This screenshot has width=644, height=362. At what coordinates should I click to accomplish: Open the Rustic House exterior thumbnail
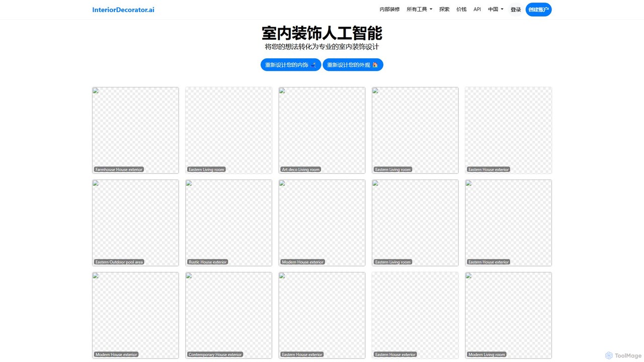click(229, 223)
